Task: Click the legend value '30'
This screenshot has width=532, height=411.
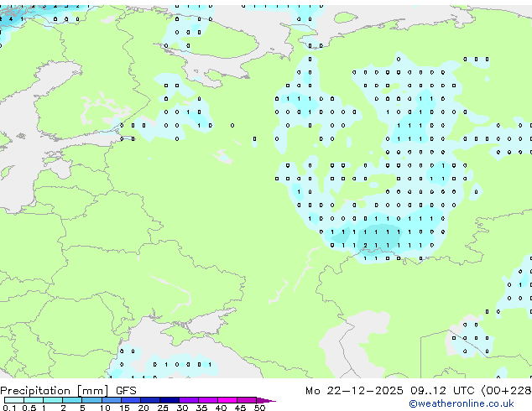Action: click(x=182, y=408)
